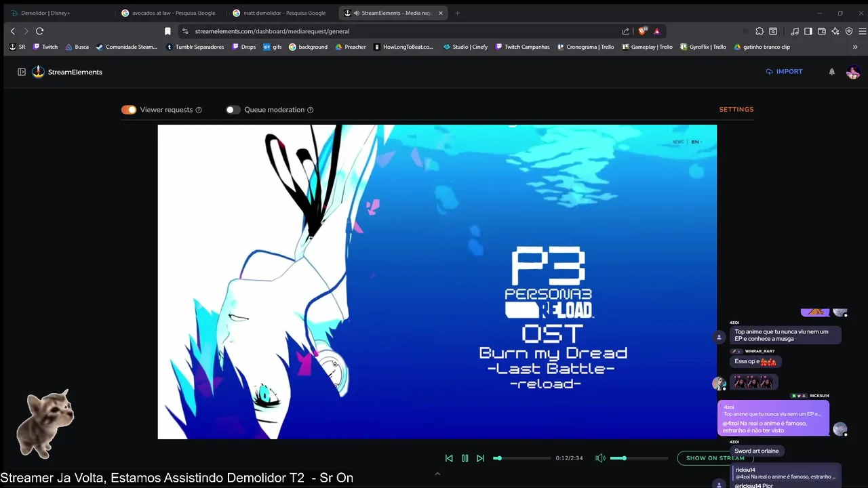Open the Tumblr Separadores bookmark

tap(195, 47)
